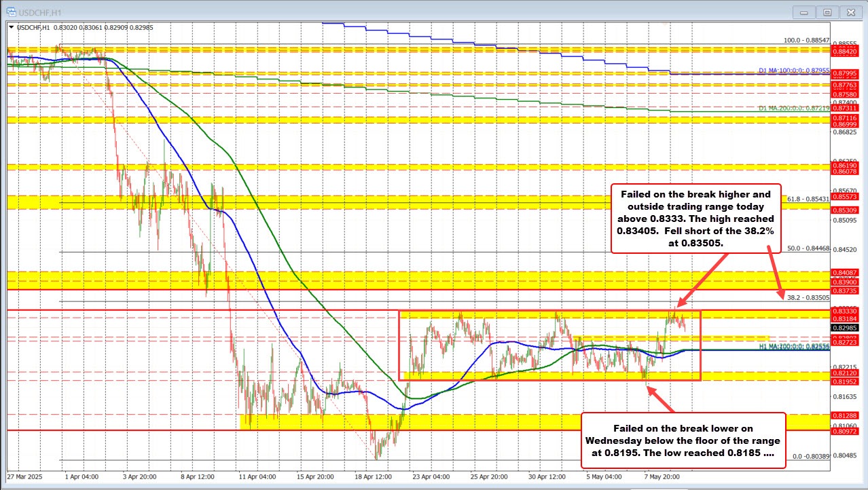
Task: Click the current price label 0.82985
Action: point(847,327)
